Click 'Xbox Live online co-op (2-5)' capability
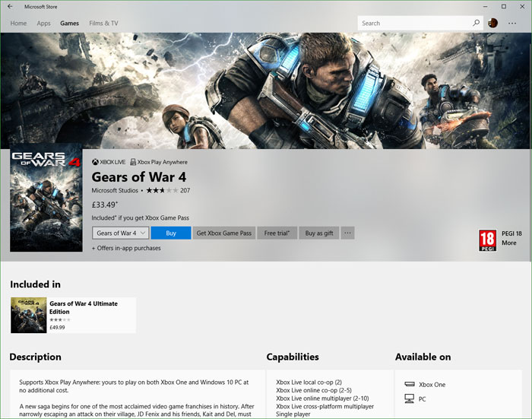Viewport: 532px width, 419px height. [314, 390]
